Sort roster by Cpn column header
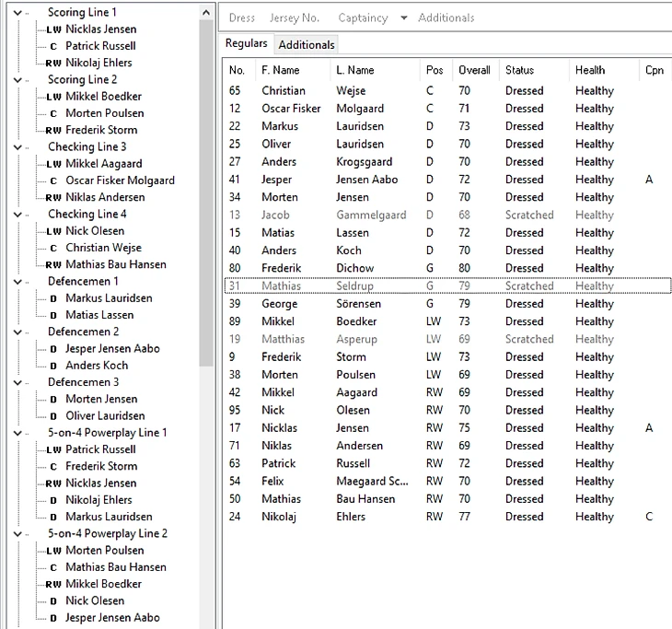Viewport: 672px width, 629px height. point(655,70)
